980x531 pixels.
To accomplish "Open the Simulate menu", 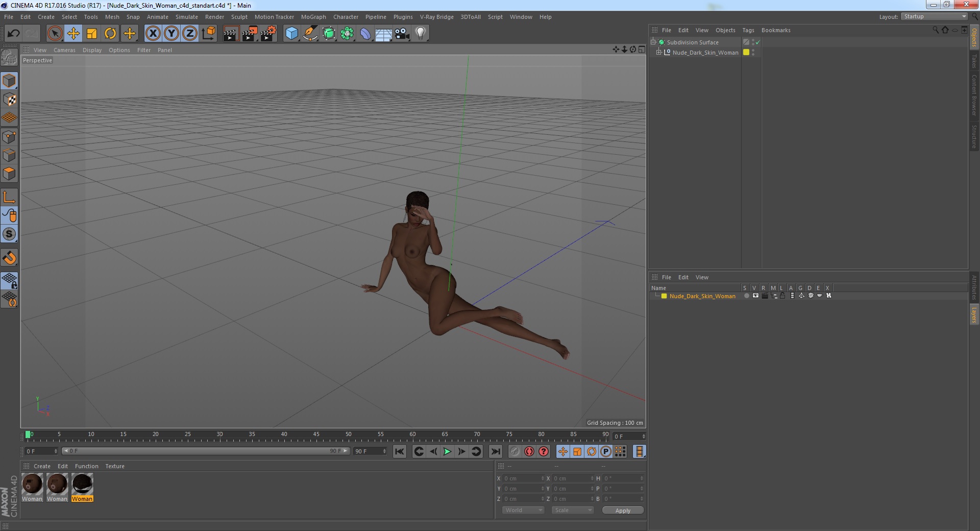I will coord(187,17).
